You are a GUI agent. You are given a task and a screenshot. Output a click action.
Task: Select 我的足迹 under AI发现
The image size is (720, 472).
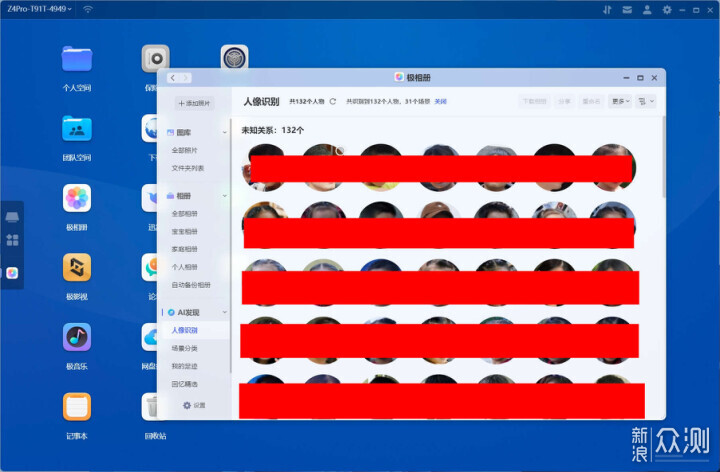[x=185, y=366]
